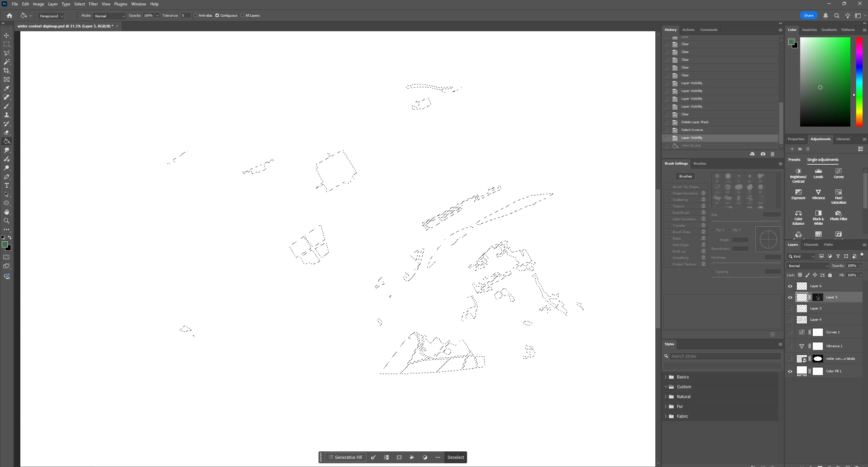This screenshot has width=868, height=467.
Task: Expand the Natural styles folder
Action: coord(666,396)
